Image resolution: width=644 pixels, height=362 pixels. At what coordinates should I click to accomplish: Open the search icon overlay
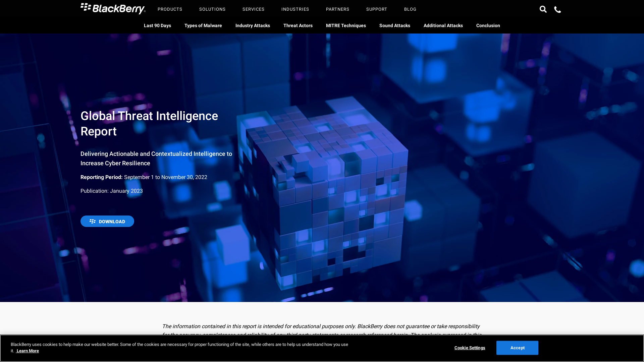[543, 9]
